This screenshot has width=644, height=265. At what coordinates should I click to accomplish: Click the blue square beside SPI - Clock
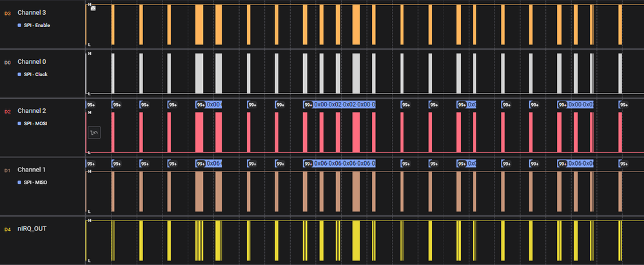19,75
